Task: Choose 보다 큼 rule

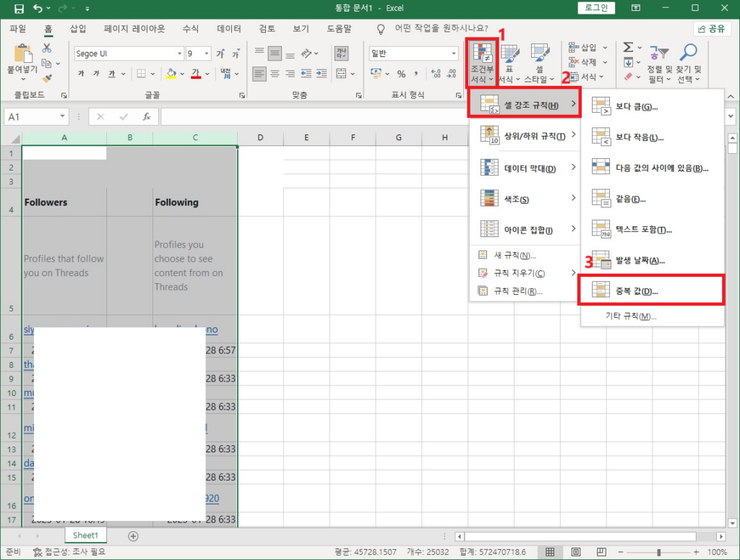Action: coord(652,107)
